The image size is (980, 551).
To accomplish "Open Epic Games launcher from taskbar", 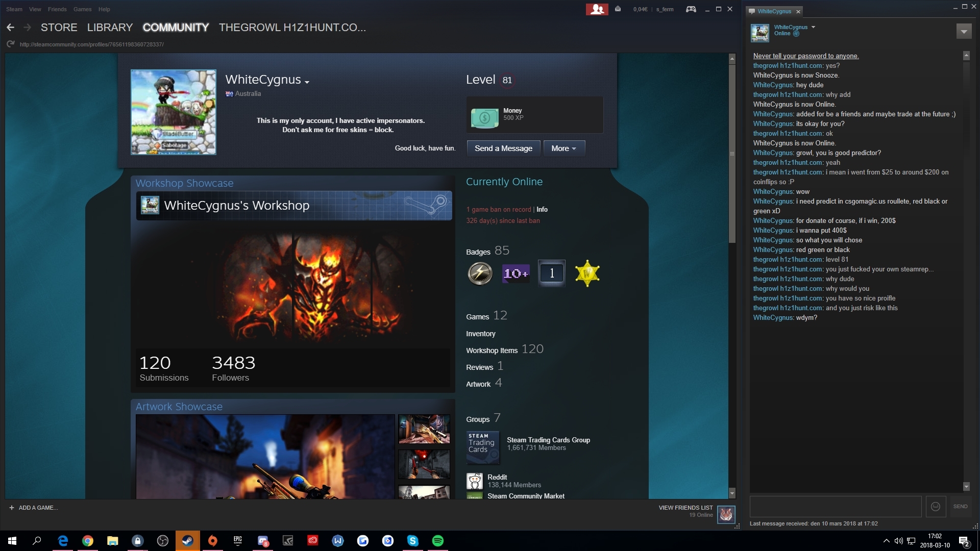I will tap(238, 541).
